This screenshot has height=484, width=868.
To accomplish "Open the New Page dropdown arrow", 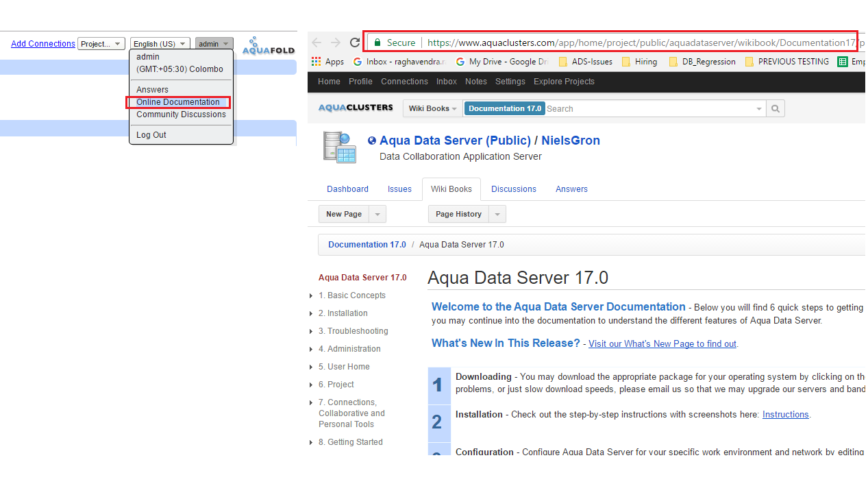I will (377, 214).
